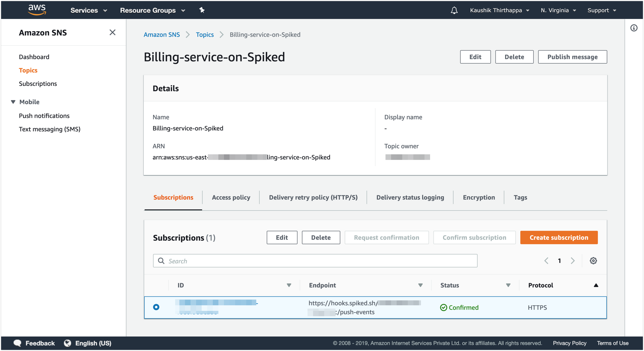Click the Feedback speech bubble icon
The height and width of the screenshot is (351, 644).
click(x=17, y=343)
